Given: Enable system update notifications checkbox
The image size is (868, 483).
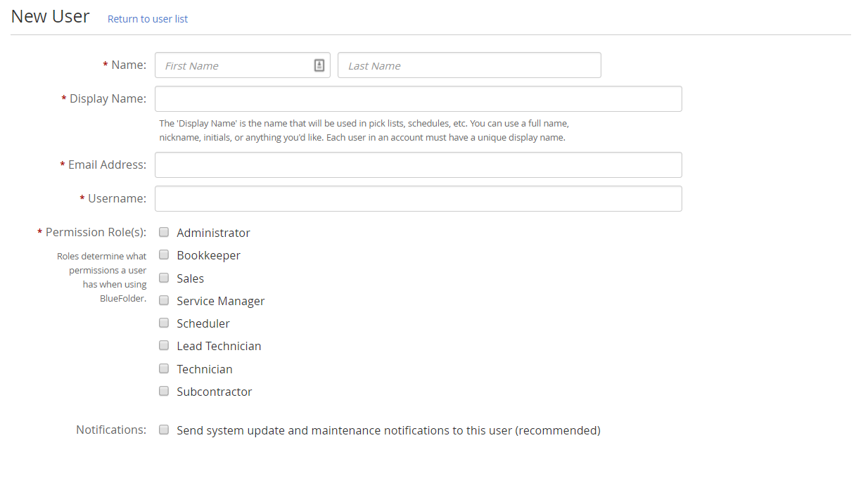Looking at the screenshot, I should point(164,430).
